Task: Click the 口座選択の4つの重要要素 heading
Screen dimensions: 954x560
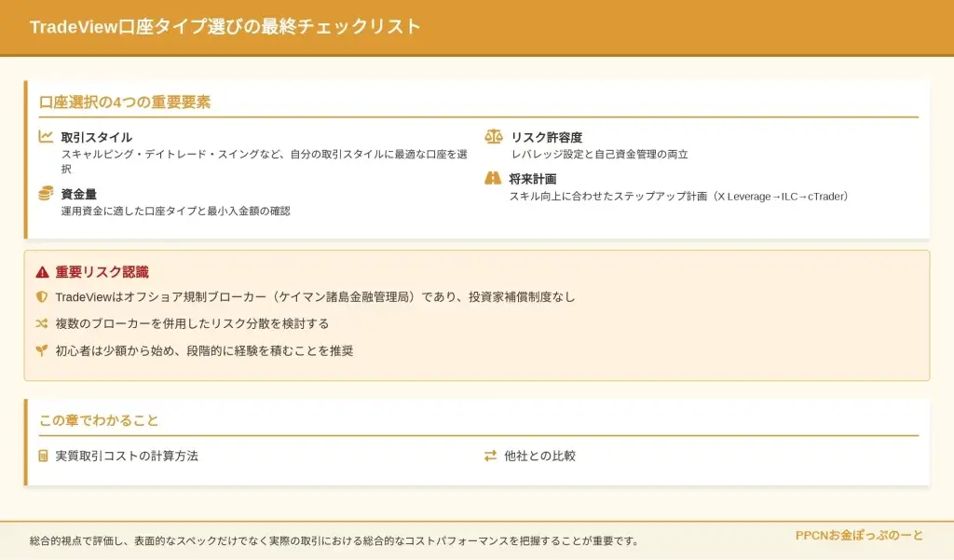Action: point(125,102)
